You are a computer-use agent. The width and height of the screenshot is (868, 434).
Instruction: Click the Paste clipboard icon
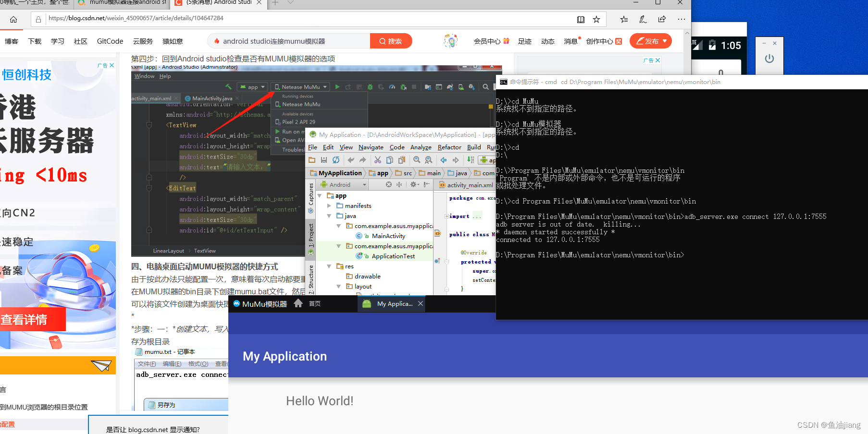402,160
